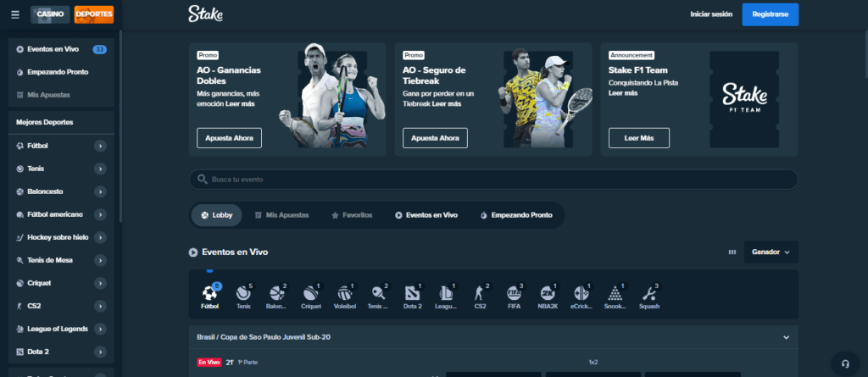Switch to DEPORTES mode
This screenshot has width=868, height=377.
click(x=93, y=14)
